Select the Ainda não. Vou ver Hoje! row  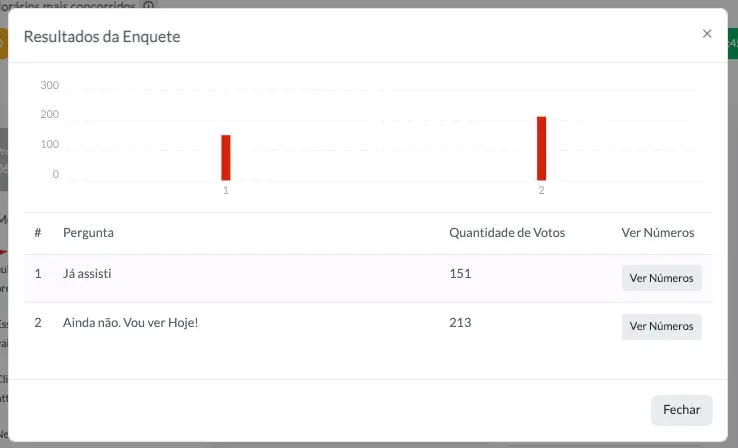[x=368, y=327]
